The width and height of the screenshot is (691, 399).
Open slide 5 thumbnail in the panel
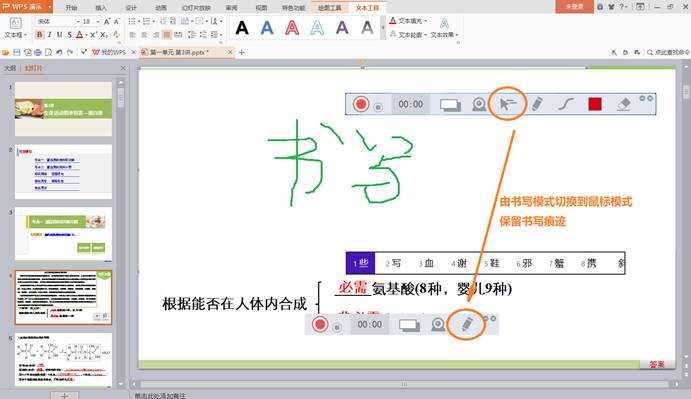click(63, 360)
